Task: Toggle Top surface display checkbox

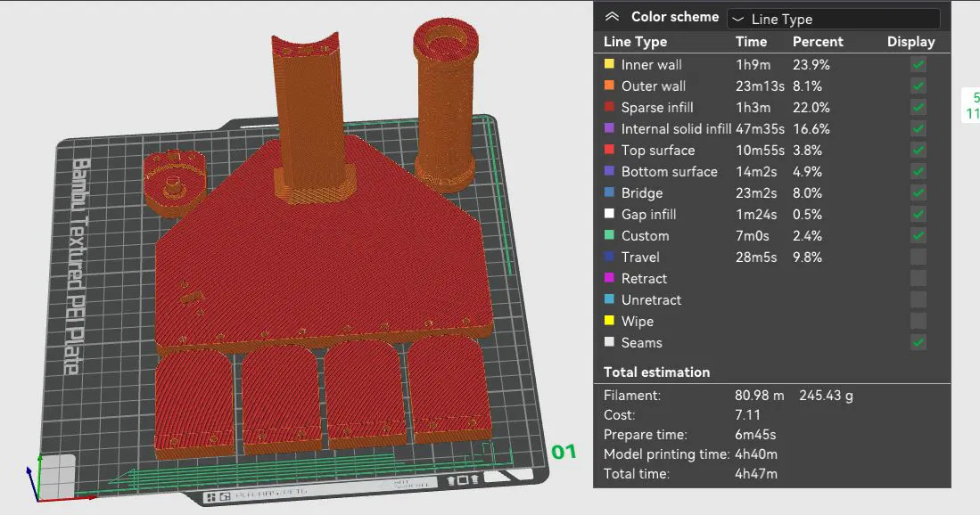Action: click(x=918, y=150)
